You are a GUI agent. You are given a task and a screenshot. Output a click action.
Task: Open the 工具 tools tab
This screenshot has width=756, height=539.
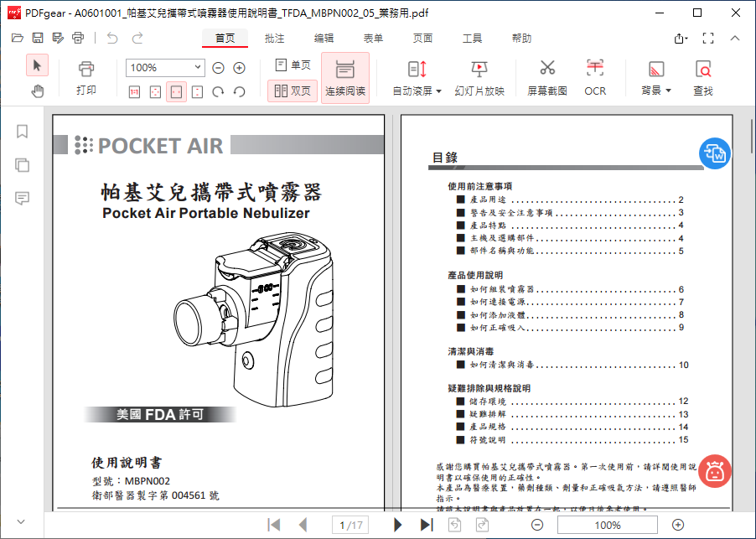(x=472, y=38)
